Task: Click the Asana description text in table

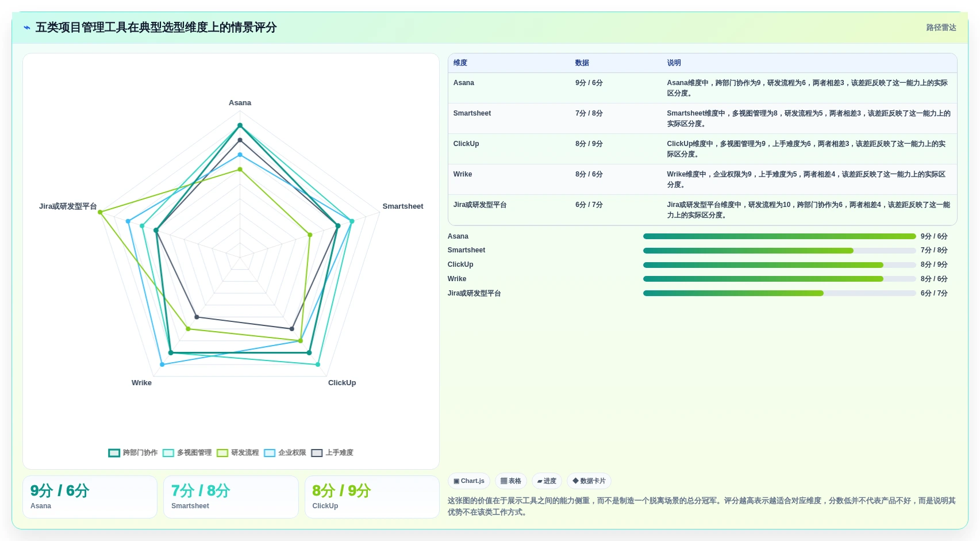Action: [x=808, y=88]
